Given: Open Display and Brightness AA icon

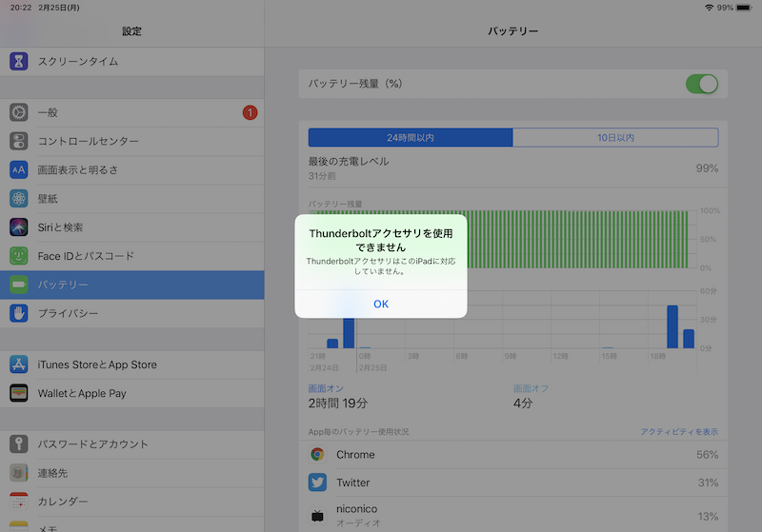Looking at the screenshot, I should tap(19, 170).
